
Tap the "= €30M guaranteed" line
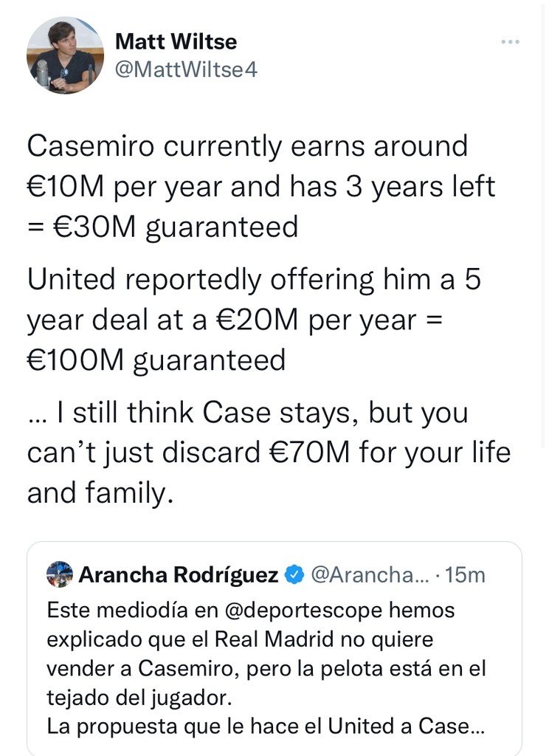(x=162, y=227)
